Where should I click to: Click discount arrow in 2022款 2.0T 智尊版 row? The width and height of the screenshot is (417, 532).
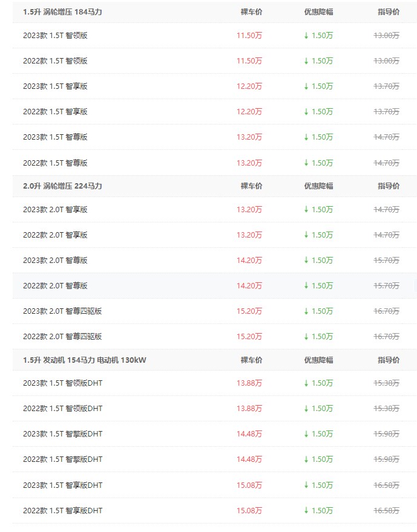pyautogui.click(x=306, y=285)
